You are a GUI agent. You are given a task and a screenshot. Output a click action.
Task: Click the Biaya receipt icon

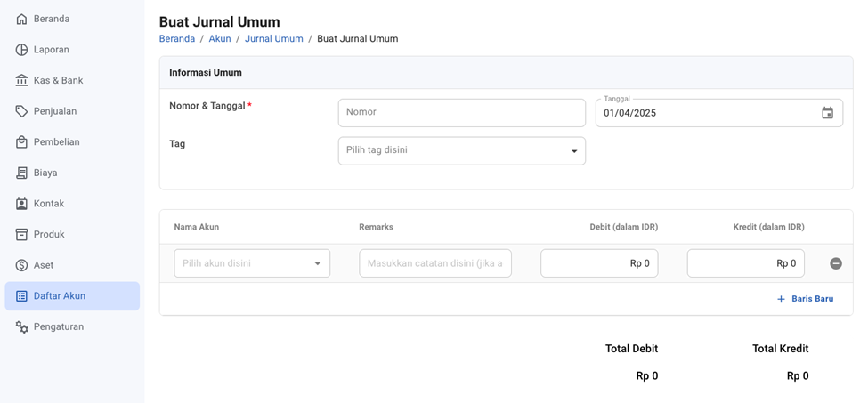[x=21, y=173]
